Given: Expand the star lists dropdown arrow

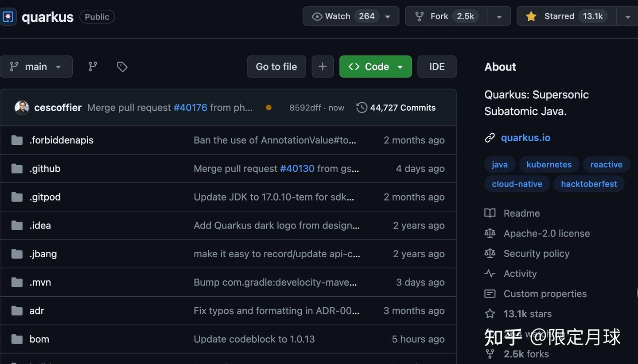Looking at the screenshot, I should 627,16.
